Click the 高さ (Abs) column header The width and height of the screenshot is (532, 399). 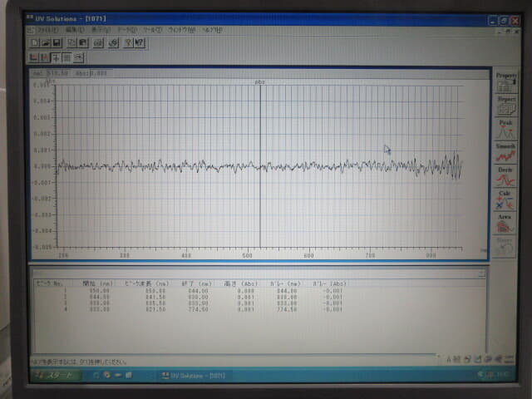pos(241,283)
